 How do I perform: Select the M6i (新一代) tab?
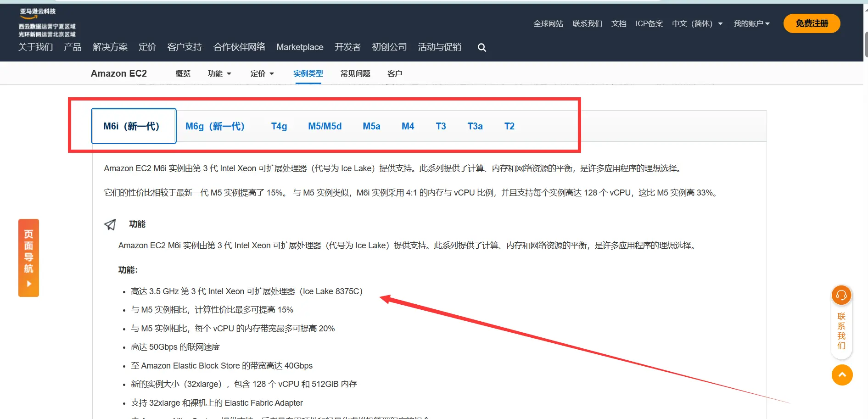[134, 126]
